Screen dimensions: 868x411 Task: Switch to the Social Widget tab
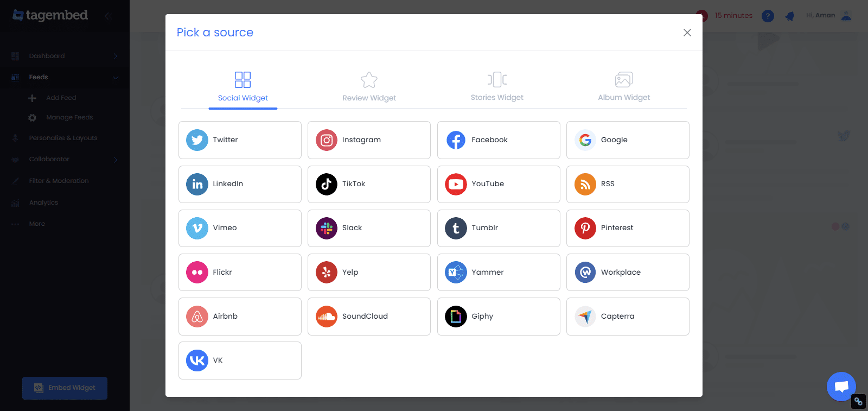pyautogui.click(x=243, y=87)
